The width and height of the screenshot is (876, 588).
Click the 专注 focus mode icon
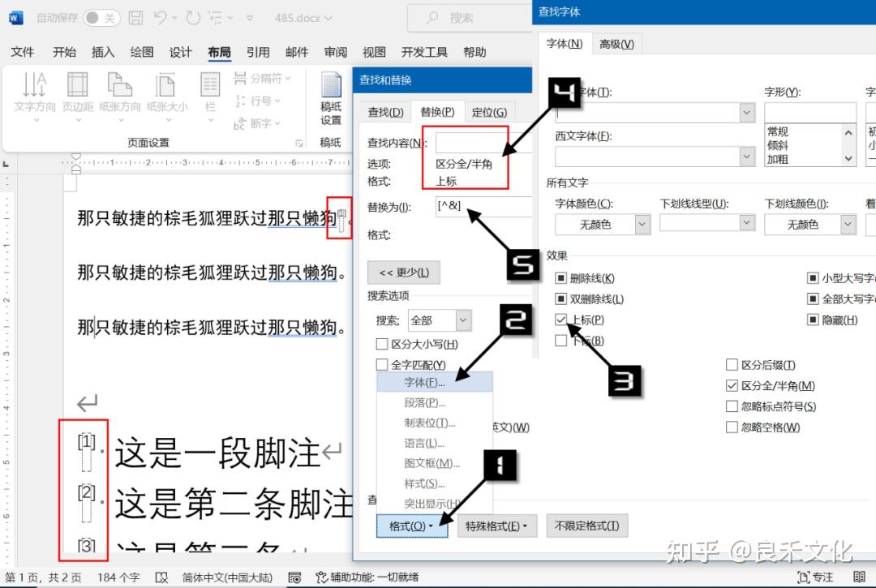coord(804,577)
